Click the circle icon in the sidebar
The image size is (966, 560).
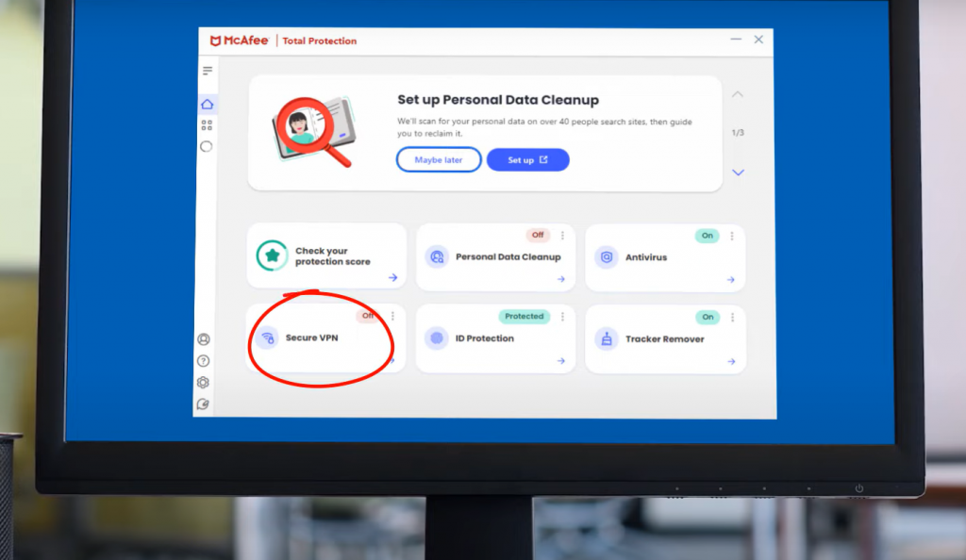(207, 146)
